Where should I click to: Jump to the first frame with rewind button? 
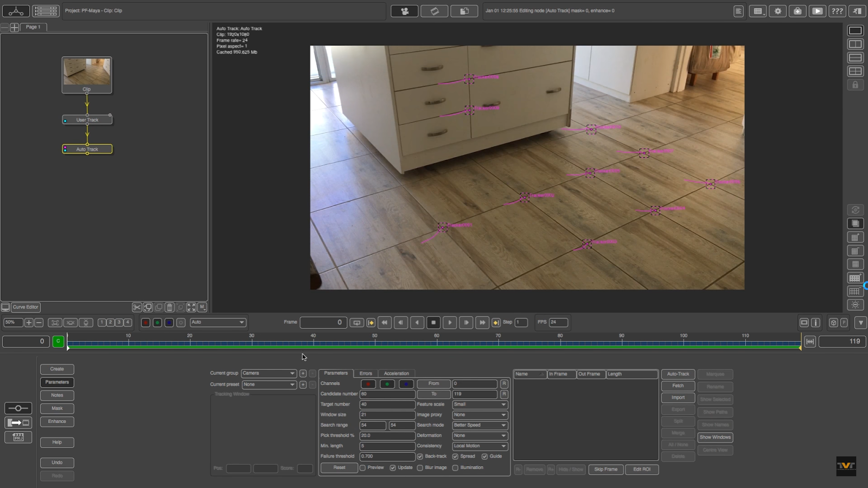point(385,323)
